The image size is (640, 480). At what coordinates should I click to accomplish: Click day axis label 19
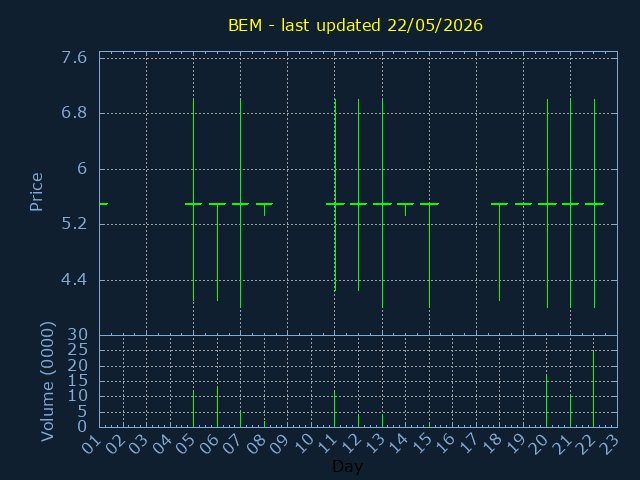click(516, 444)
